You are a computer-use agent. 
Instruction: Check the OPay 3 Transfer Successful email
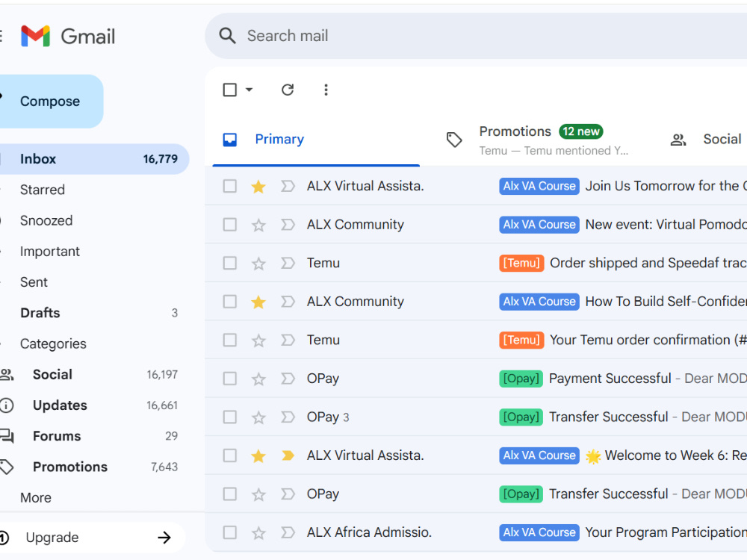[x=229, y=417]
